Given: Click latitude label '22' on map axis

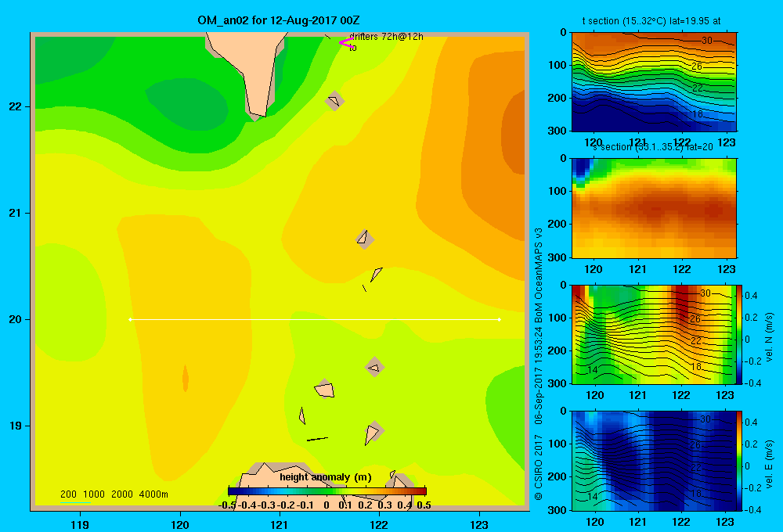Looking at the screenshot, I should (16, 107).
